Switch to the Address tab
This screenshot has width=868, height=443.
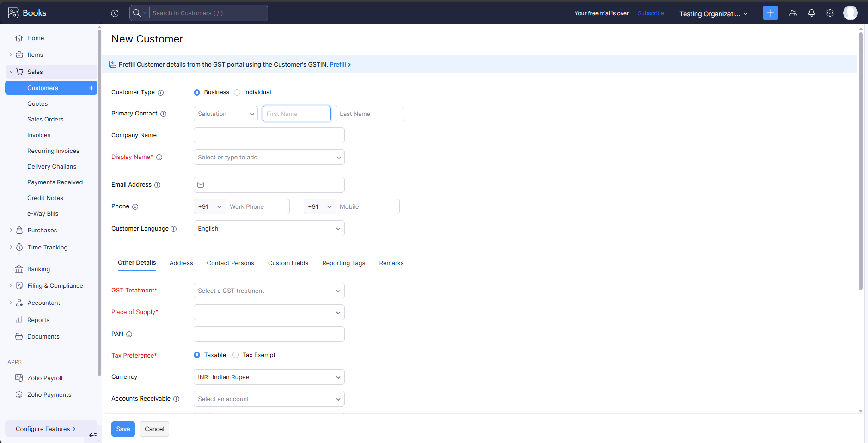tap(181, 263)
